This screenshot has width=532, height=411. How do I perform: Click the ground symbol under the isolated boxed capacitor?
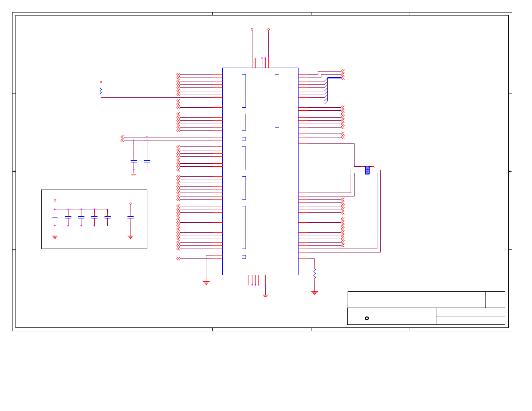pyautogui.click(x=131, y=237)
